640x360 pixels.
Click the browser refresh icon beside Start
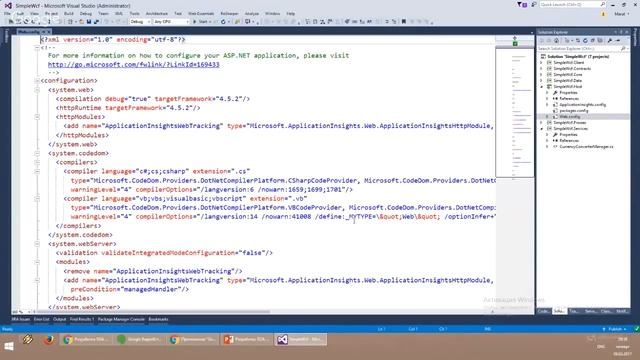click(223, 22)
